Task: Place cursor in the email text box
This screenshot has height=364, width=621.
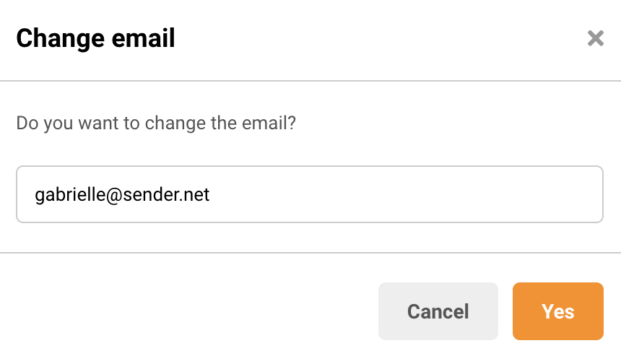Action: pos(309,194)
